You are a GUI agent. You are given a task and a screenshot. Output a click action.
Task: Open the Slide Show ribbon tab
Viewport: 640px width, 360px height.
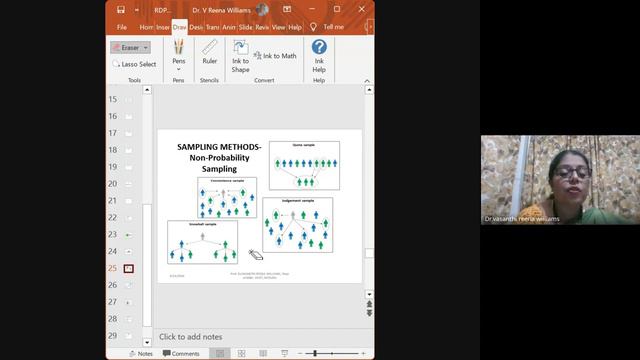[245, 27]
